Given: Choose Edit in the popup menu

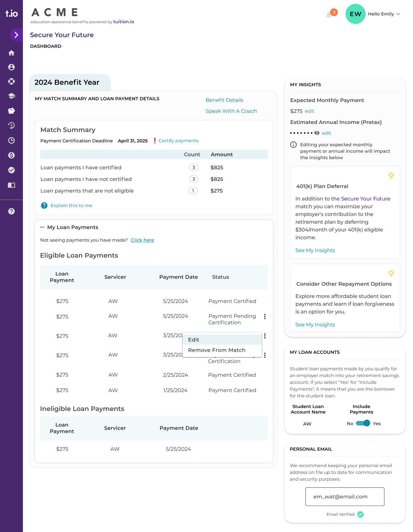Looking at the screenshot, I should click(222, 340).
